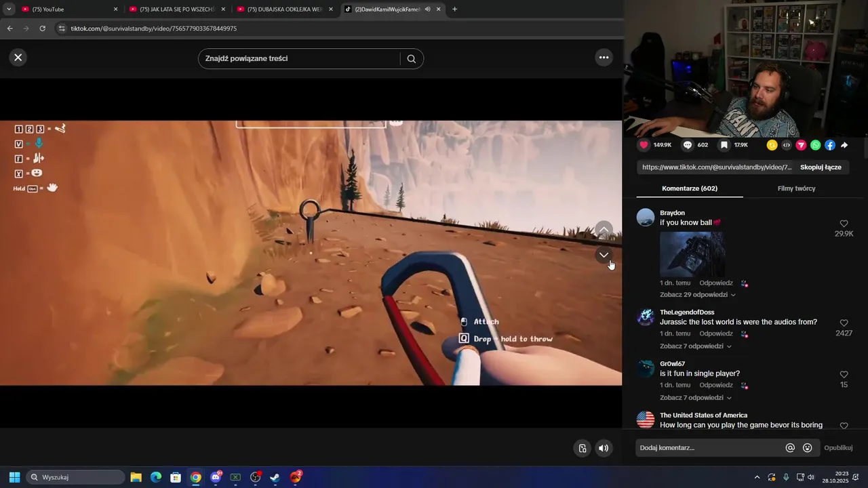Expand Zobacz 29 odpowiedzi replies
The width and height of the screenshot is (868, 488).
point(697,295)
